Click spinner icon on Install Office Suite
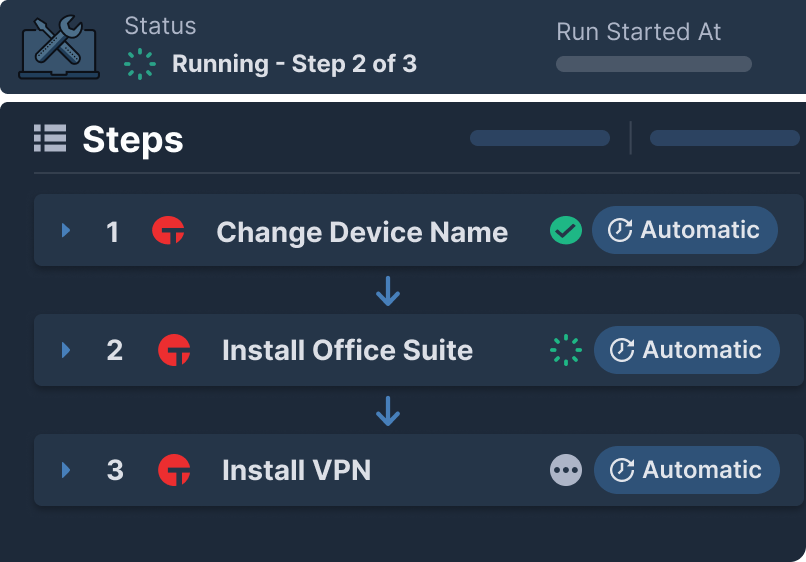Image resolution: width=806 pixels, height=562 pixels. coord(566,350)
